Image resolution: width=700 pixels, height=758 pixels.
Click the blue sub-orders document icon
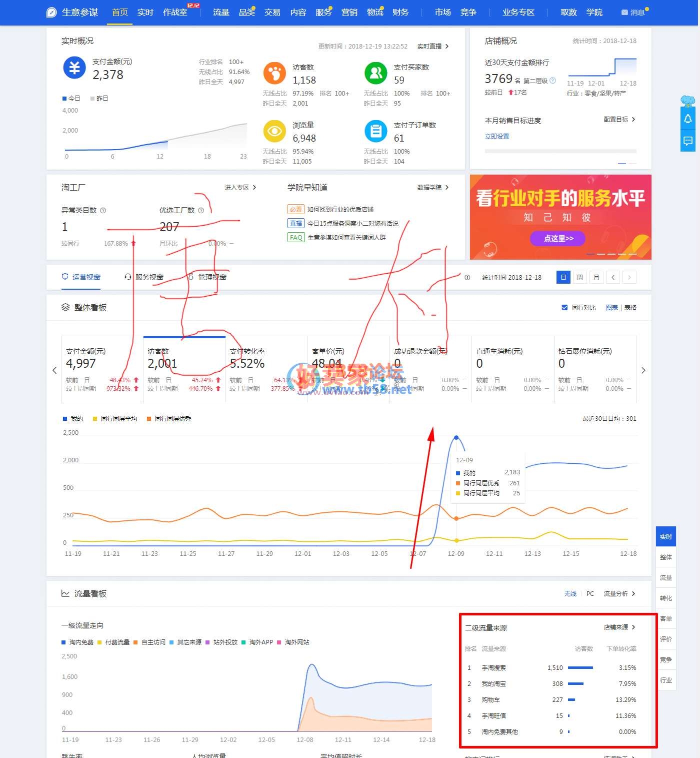tap(375, 132)
